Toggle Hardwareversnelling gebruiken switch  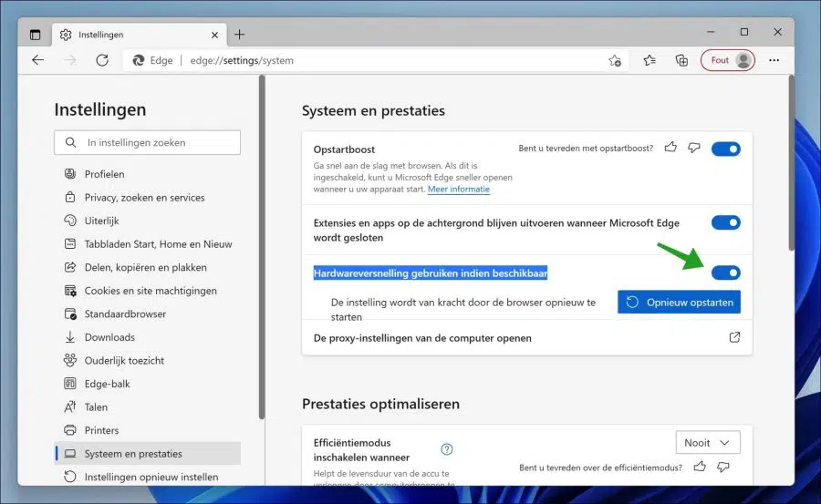(x=726, y=273)
